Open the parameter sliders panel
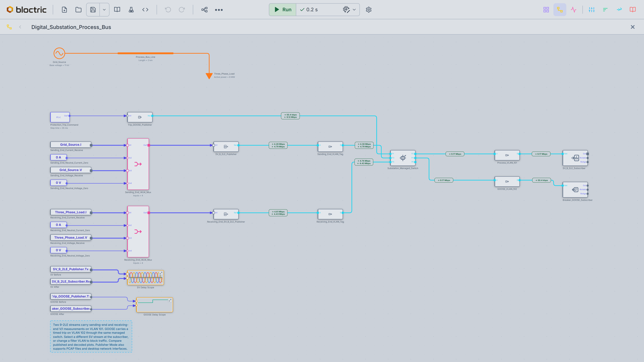 click(592, 10)
